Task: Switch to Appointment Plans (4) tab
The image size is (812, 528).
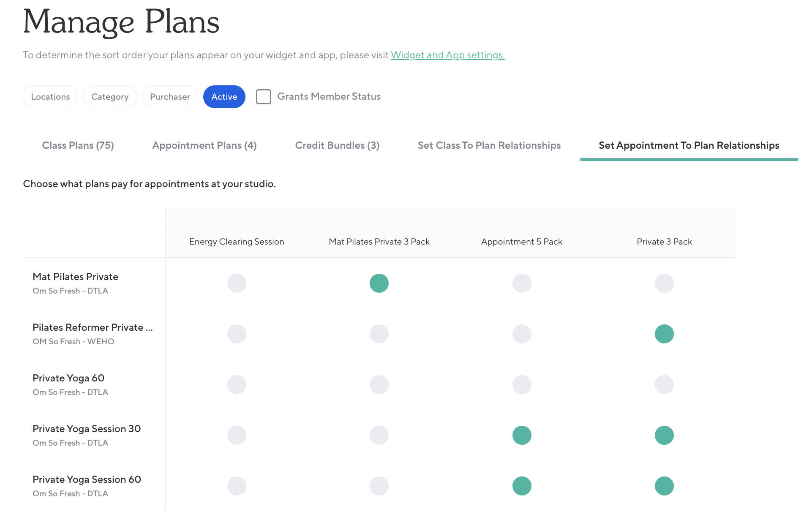Action: (204, 145)
